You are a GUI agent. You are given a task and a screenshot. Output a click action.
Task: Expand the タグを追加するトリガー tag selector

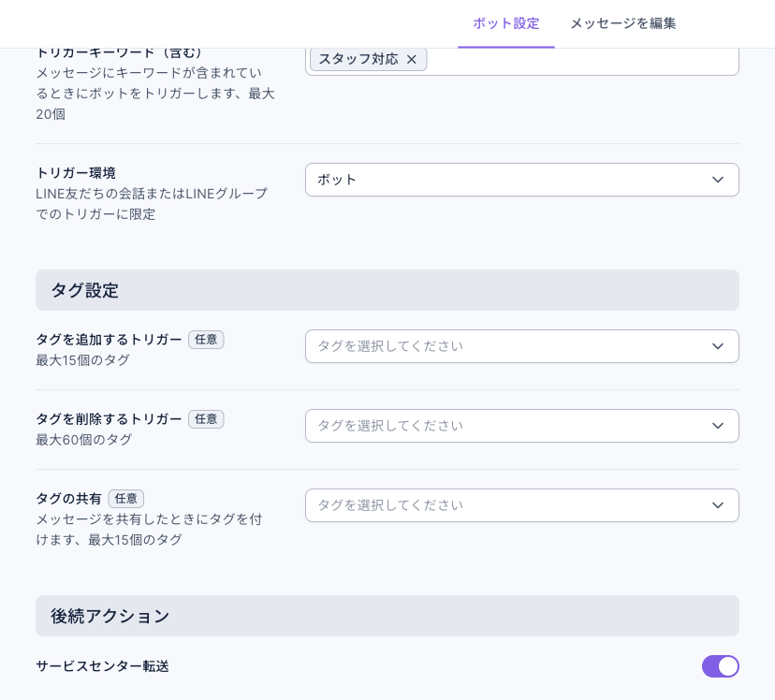[x=522, y=346]
